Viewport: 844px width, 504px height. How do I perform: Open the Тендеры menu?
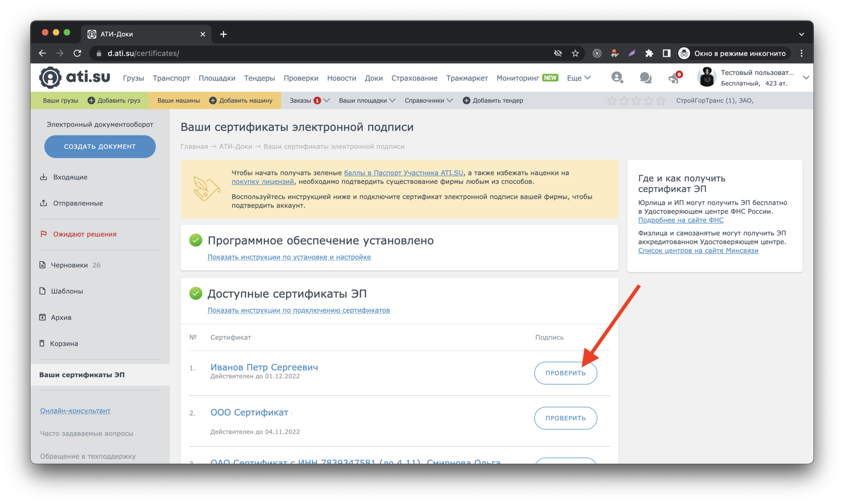[x=259, y=78]
